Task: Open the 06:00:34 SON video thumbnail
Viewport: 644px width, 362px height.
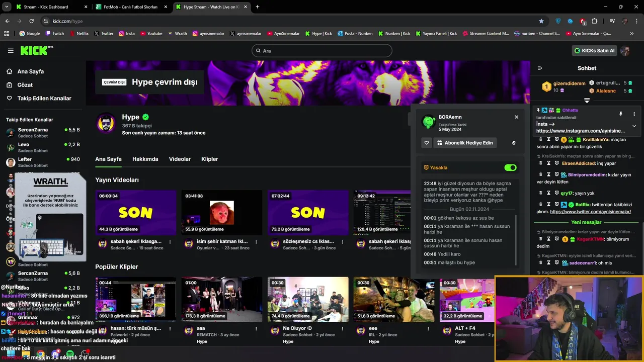Action: pyautogui.click(x=136, y=212)
